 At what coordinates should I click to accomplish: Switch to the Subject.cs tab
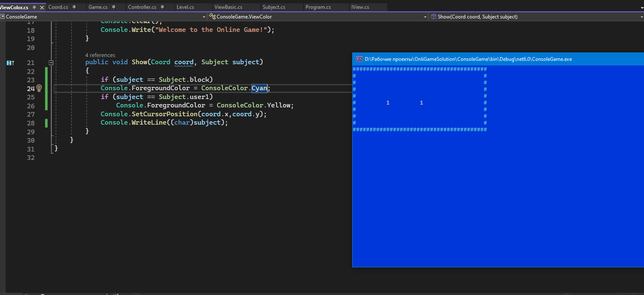(x=274, y=7)
